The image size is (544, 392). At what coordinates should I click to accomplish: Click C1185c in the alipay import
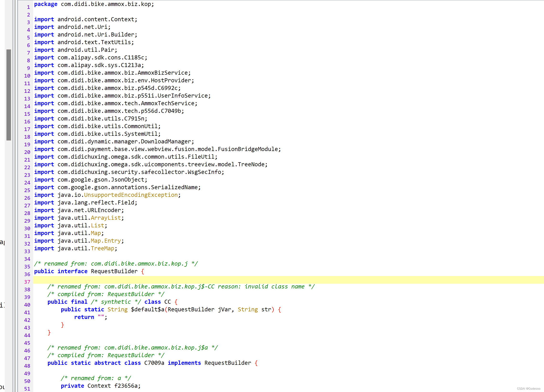[134, 57]
